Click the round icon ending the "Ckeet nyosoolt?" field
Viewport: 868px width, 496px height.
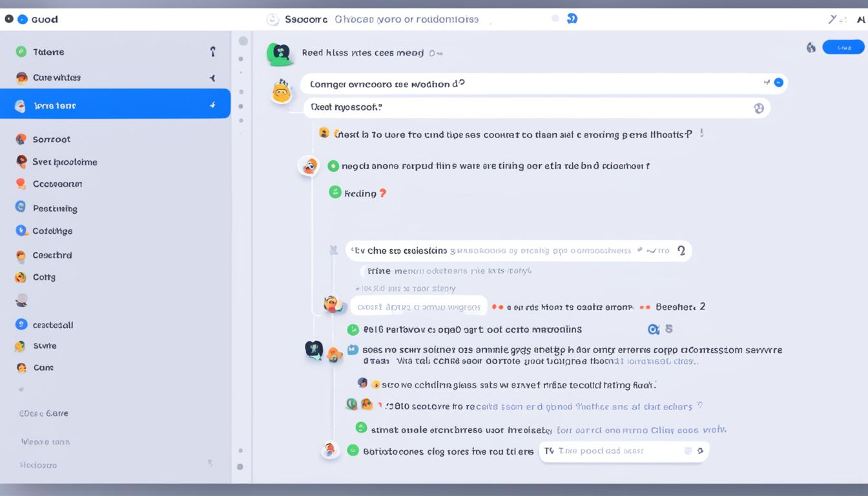tap(759, 108)
